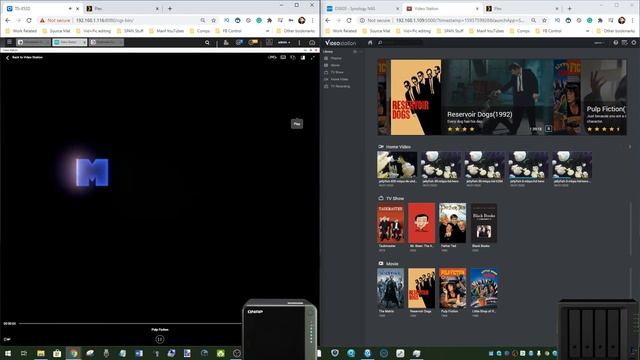Reload the left browser page
This screenshot has height=360, width=640.
pyautogui.click(x=29, y=20)
